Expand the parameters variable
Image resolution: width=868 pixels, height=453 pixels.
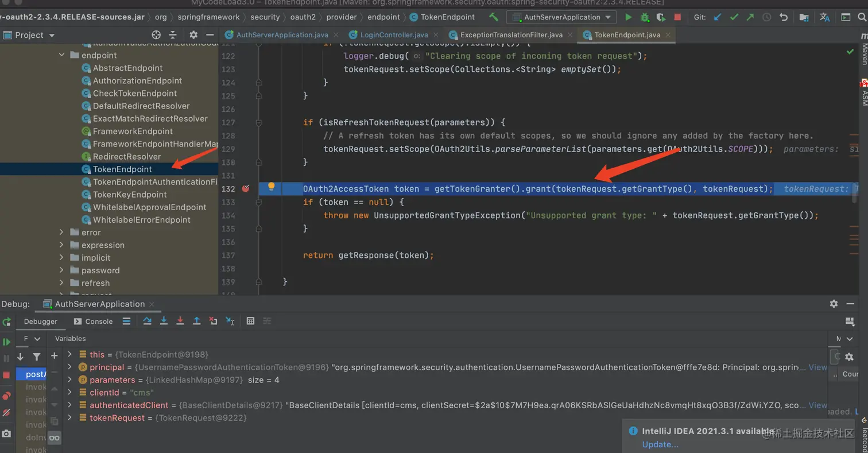pyautogui.click(x=70, y=380)
